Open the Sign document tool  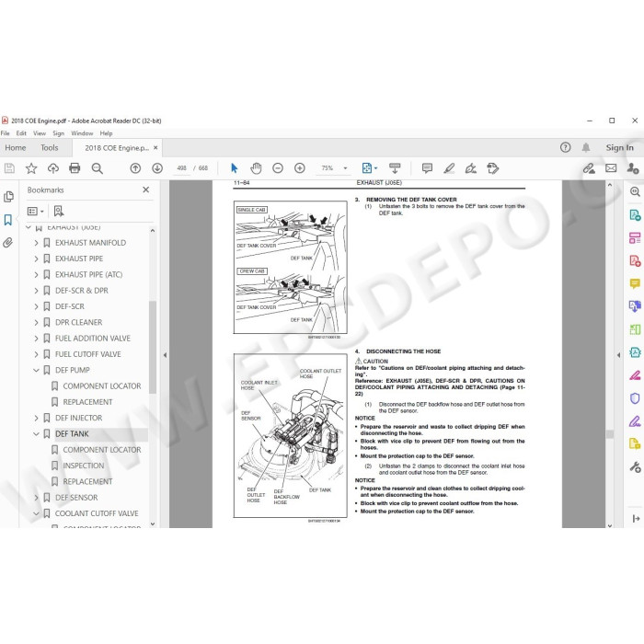(x=471, y=168)
